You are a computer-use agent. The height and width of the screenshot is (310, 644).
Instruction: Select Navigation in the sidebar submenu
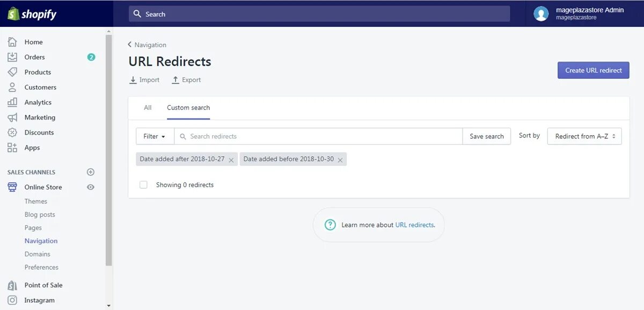pyautogui.click(x=41, y=241)
